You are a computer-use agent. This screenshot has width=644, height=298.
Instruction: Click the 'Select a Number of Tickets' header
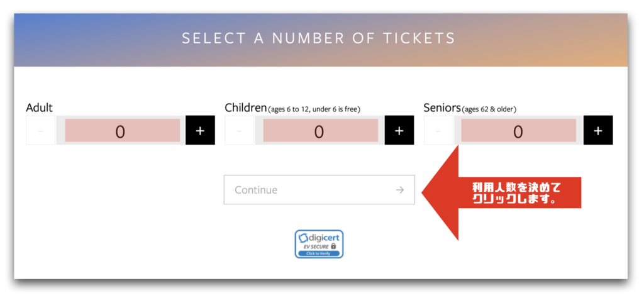tap(319, 38)
